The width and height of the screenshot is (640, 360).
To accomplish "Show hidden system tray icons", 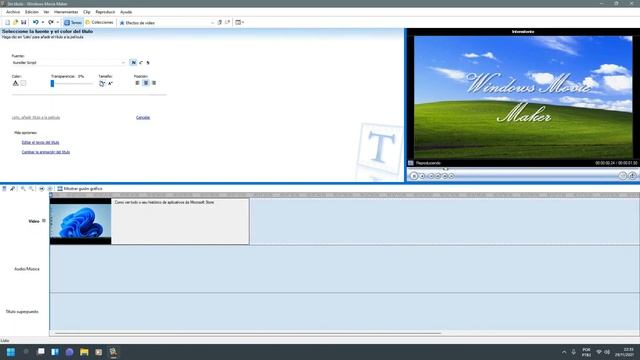I will coord(564,352).
